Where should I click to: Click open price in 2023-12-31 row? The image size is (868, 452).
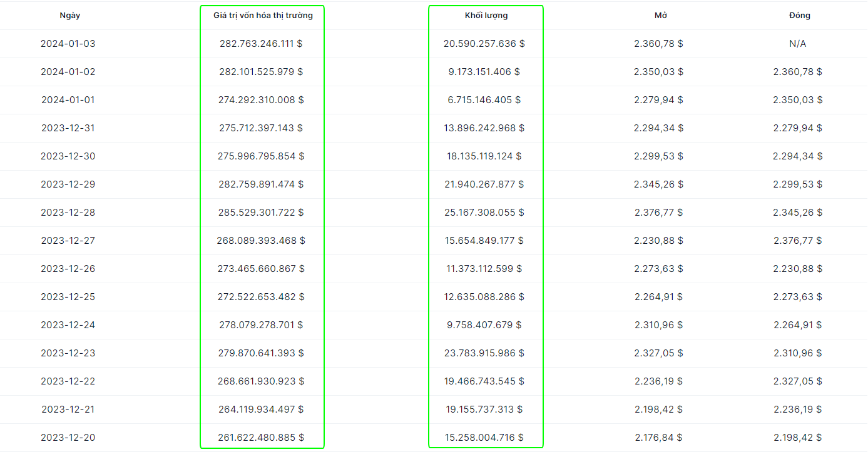pos(658,128)
